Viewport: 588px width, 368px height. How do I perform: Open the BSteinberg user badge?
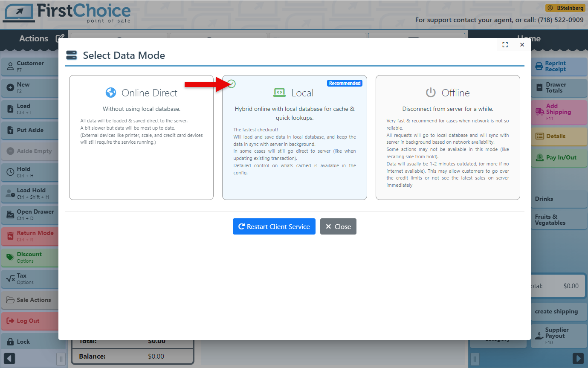pyautogui.click(x=565, y=8)
